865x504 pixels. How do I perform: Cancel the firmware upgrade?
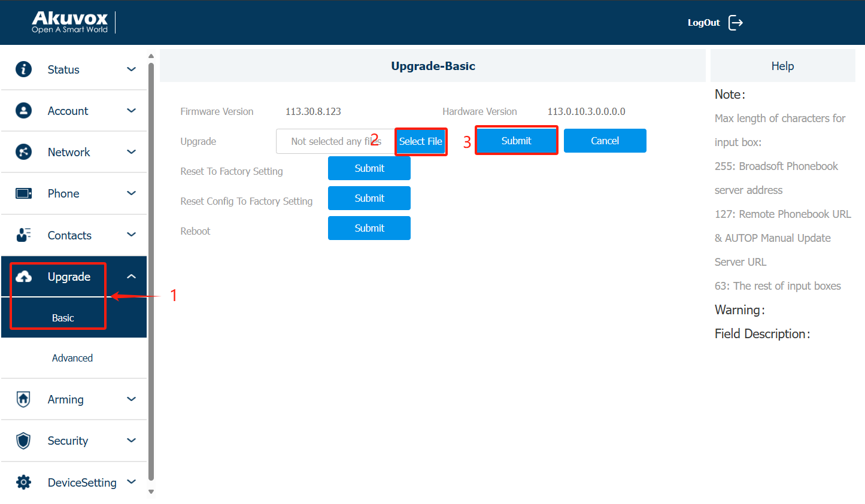pos(605,141)
